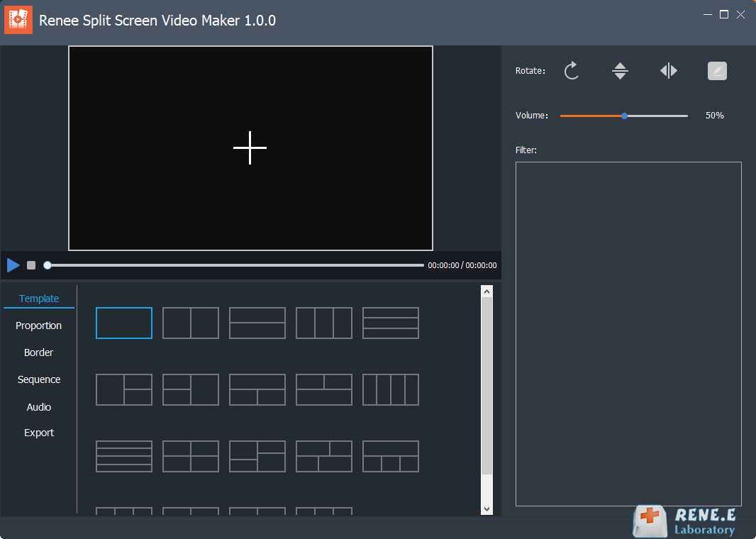Select the two horizontal rows template
Image resolution: width=756 pixels, height=539 pixels.
click(x=257, y=323)
